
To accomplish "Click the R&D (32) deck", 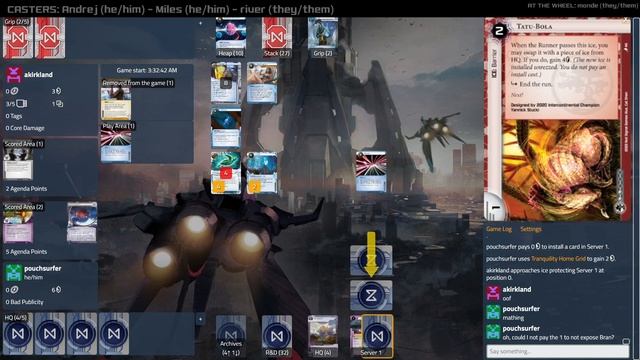I will click(276, 336).
